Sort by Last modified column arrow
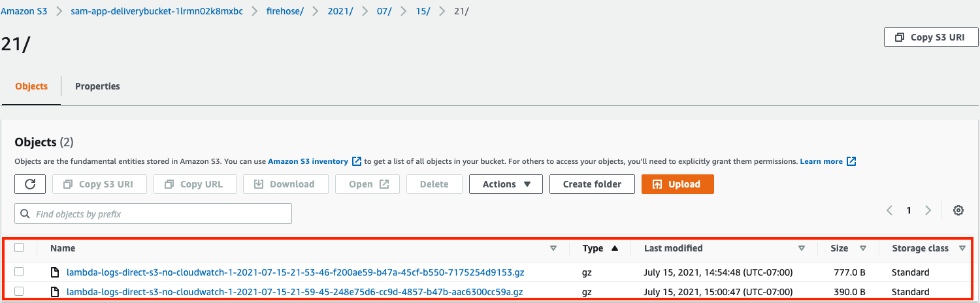 [802, 248]
